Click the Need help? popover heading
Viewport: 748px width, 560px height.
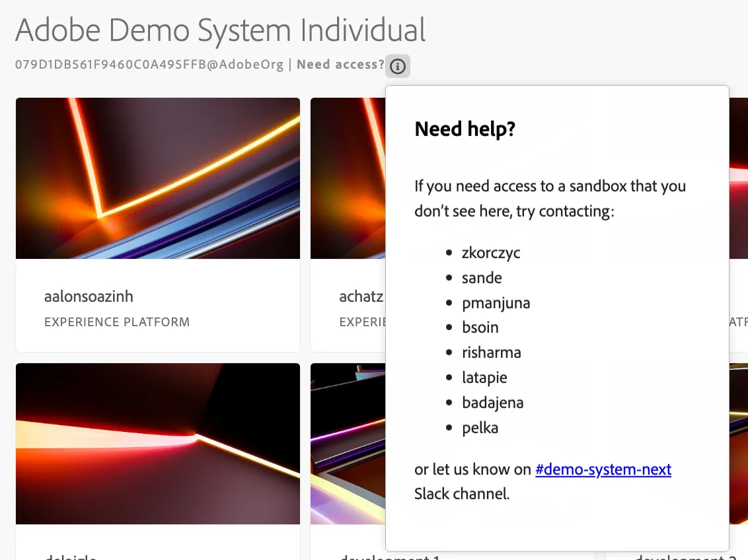click(465, 129)
